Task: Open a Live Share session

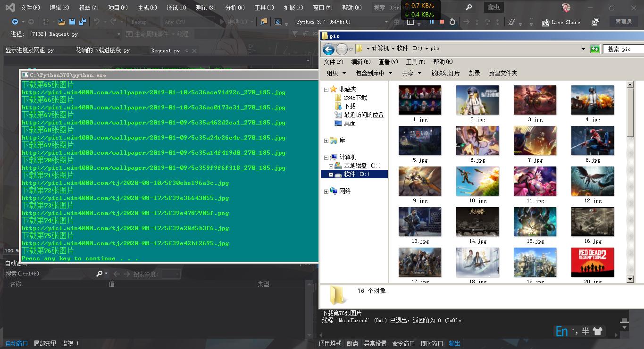Action: tap(560, 22)
